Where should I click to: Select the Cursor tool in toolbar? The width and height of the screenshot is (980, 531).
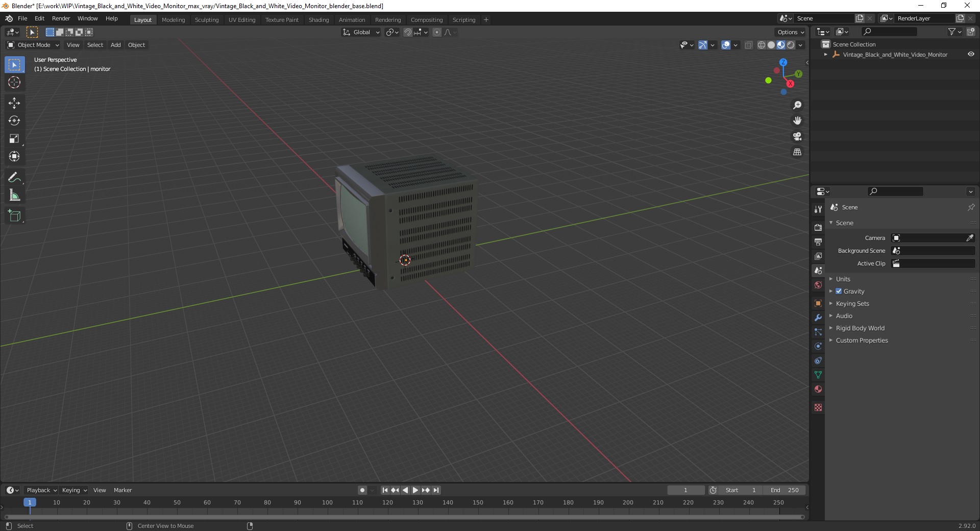(14, 83)
